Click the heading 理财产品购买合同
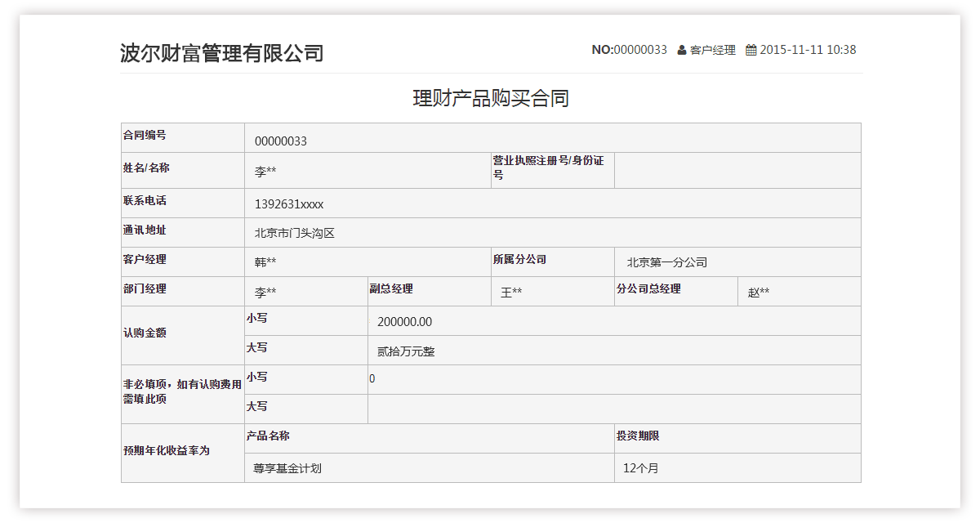Viewport: 980px width, 523px height. 491,99
